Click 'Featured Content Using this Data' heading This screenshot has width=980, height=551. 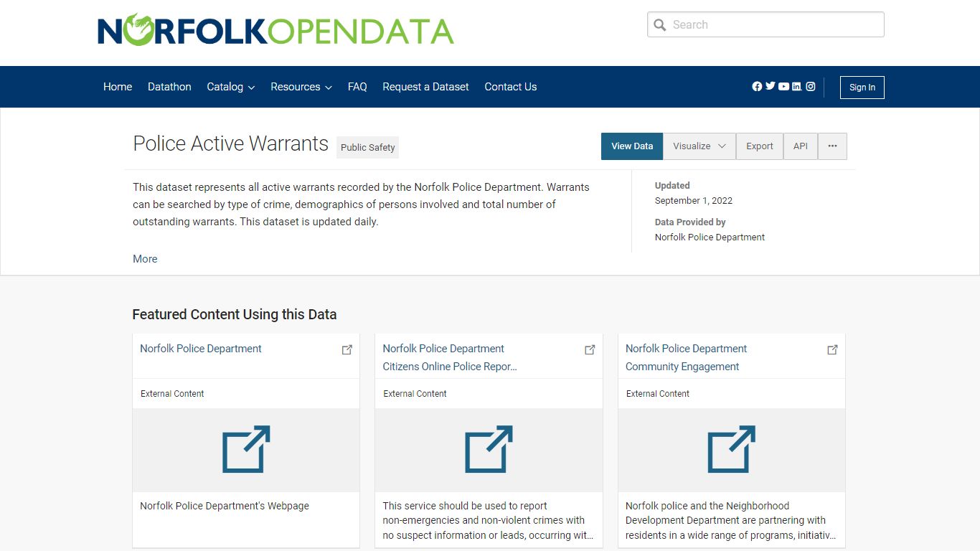[235, 314]
